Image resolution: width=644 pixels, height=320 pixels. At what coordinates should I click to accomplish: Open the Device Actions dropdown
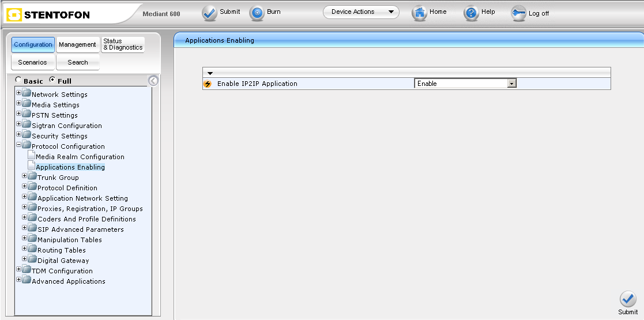[361, 12]
